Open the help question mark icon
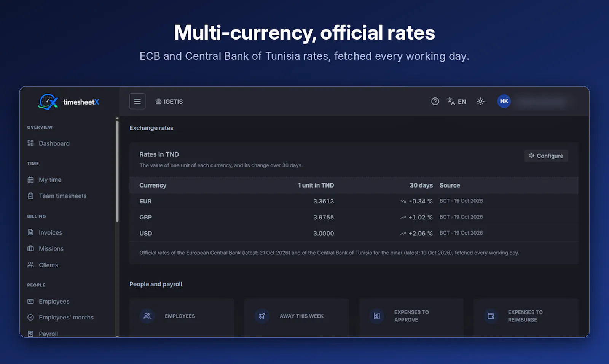The width and height of the screenshot is (609, 364). (435, 102)
